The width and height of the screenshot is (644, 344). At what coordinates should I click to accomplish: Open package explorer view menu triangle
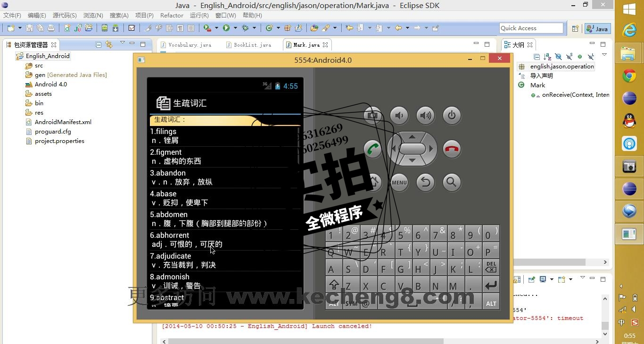tap(123, 42)
